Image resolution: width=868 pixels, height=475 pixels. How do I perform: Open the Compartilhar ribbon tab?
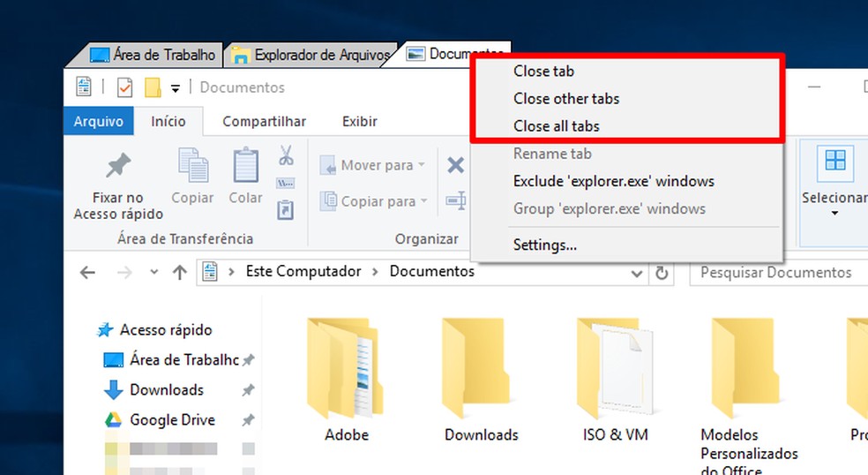pos(264,121)
